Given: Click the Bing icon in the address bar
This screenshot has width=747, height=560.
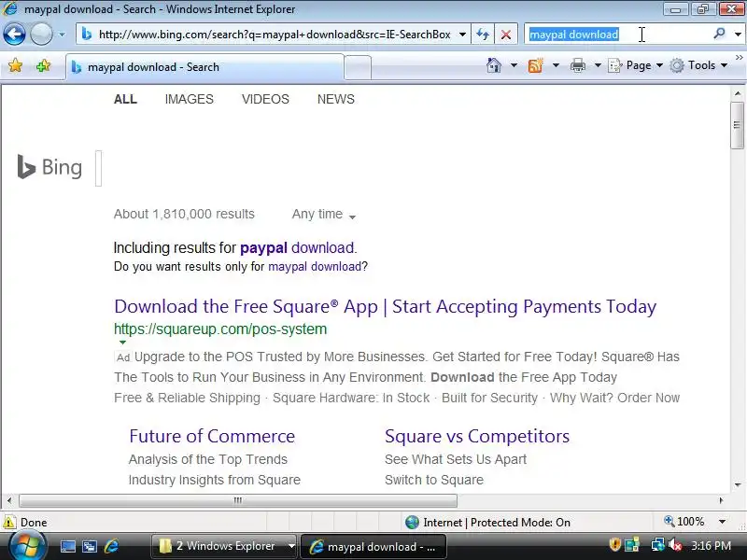Looking at the screenshot, I should click(87, 35).
